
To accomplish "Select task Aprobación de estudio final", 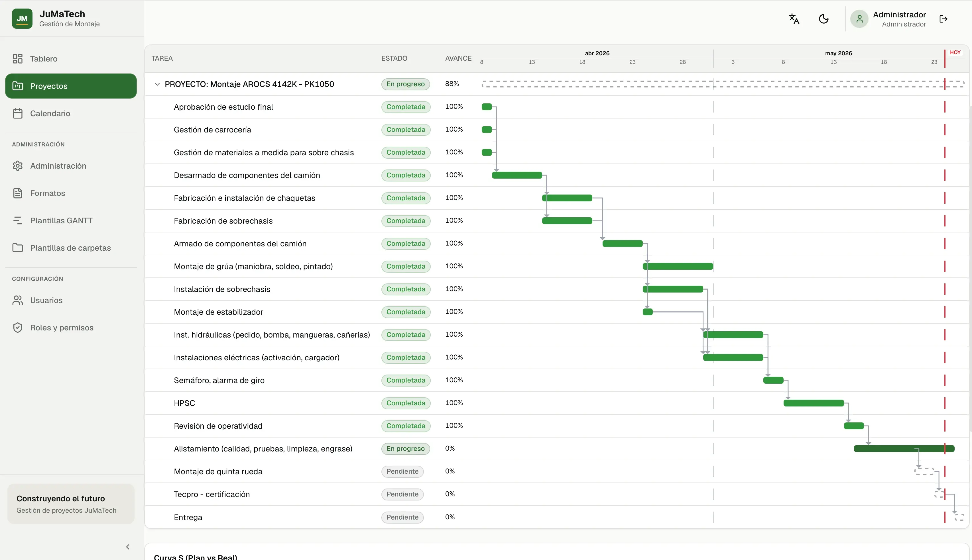I will 223,107.
